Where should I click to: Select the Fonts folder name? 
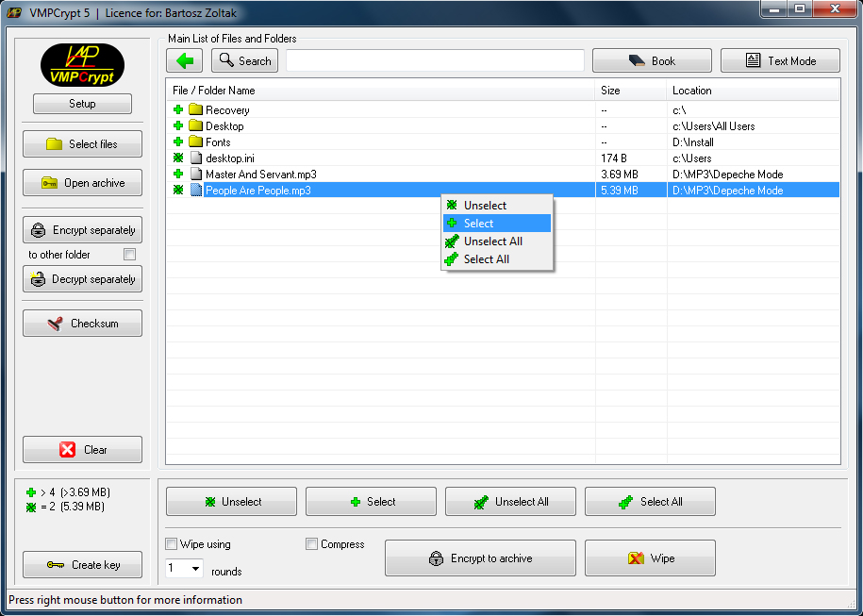click(x=218, y=142)
